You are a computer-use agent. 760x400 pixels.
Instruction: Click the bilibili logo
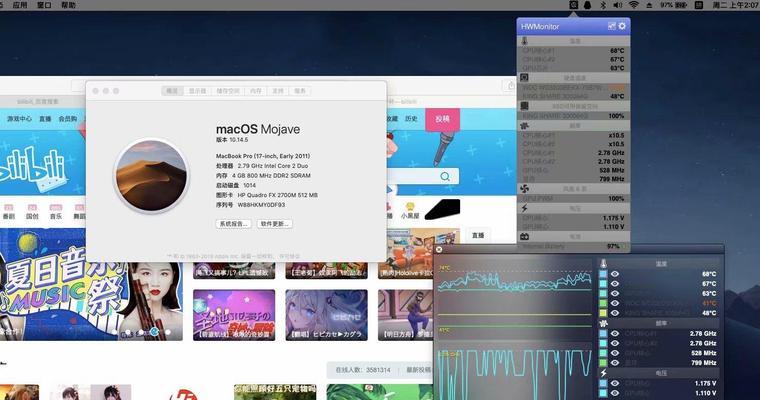point(33,170)
